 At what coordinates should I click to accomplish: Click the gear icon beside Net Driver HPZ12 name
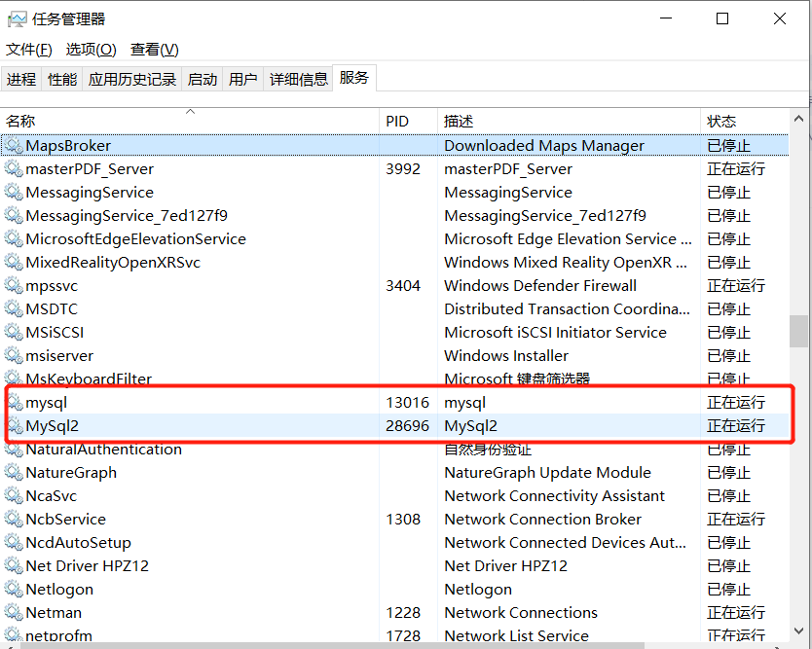pos(14,565)
